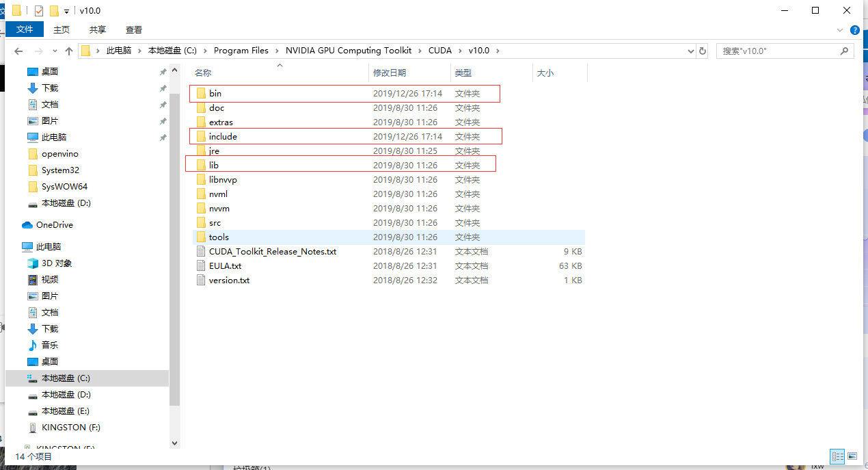Unpin 图片 from Quick access
The height and width of the screenshot is (470, 868).
163,120
